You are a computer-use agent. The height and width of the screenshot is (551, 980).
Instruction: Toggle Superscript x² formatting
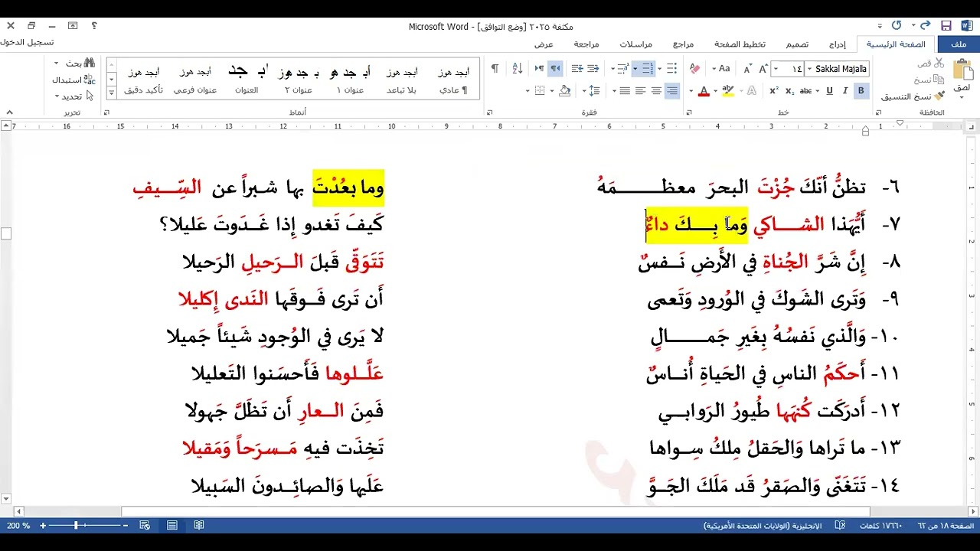774,90
